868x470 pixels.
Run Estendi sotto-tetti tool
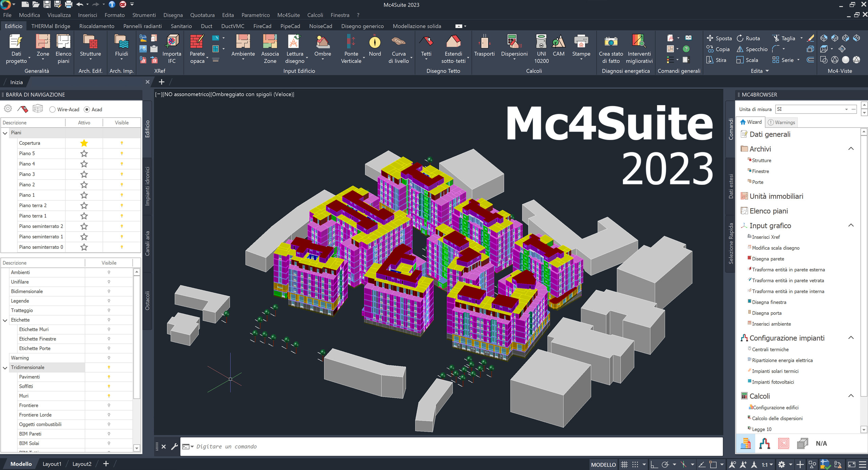click(453, 49)
